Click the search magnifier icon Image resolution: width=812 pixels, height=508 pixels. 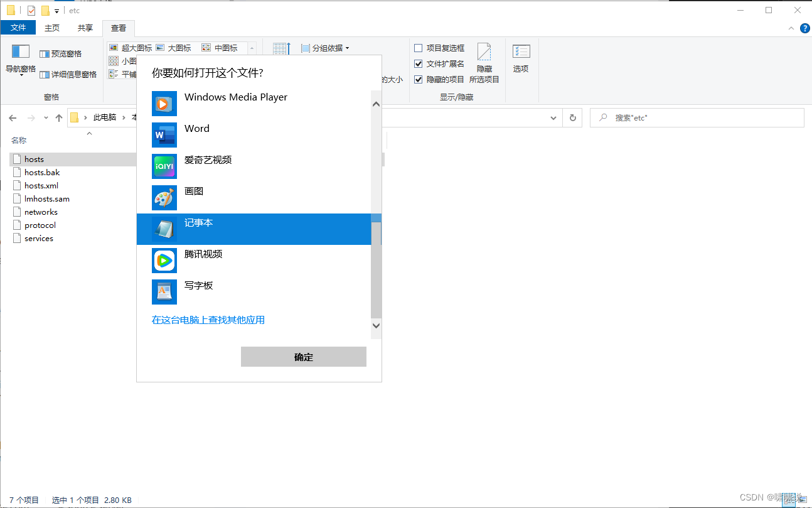(603, 117)
